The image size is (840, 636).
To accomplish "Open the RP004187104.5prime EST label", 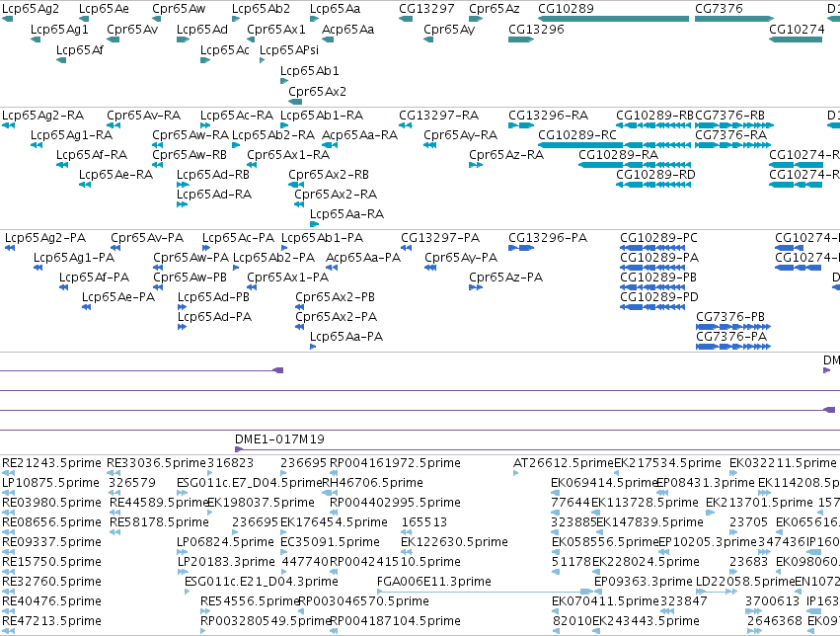I will tap(395, 621).
